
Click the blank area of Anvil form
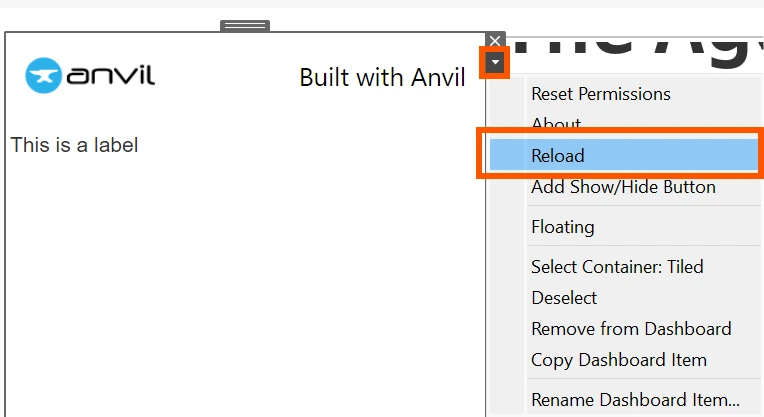244,283
